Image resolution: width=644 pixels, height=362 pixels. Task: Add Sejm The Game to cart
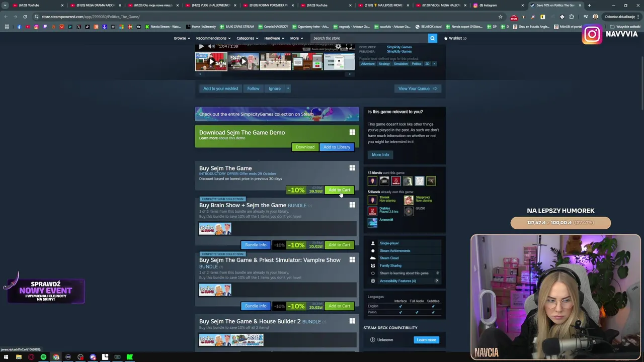(339, 190)
